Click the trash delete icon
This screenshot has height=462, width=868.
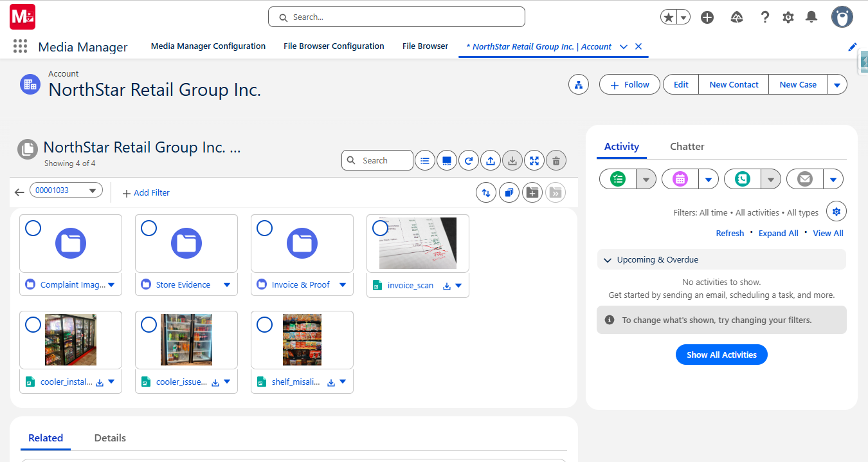tap(556, 161)
